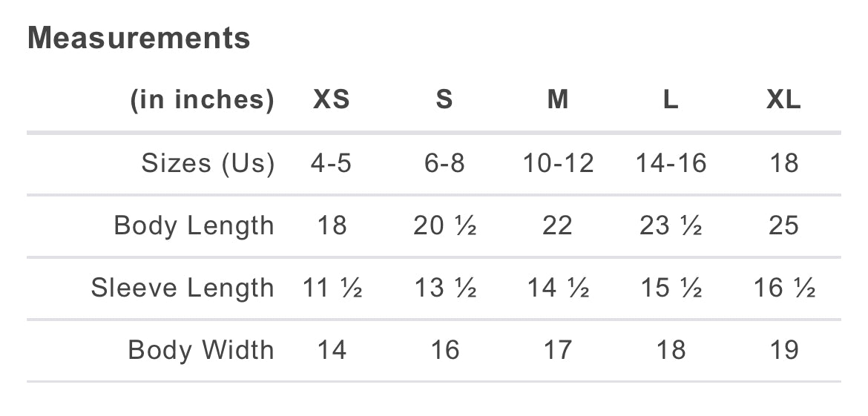Select the "Sizes (Us)" row label
The width and height of the screenshot is (868, 416).
point(208,163)
